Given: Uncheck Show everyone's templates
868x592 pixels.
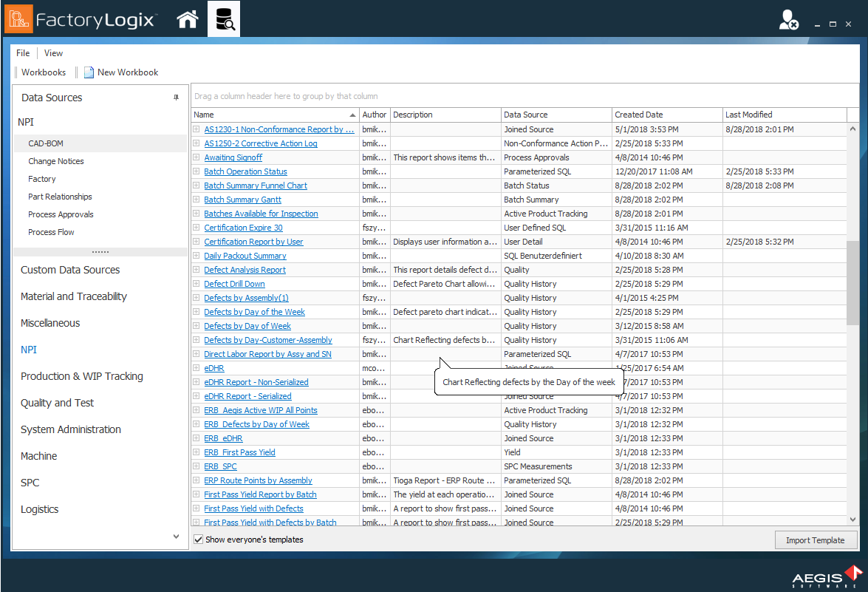Looking at the screenshot, I should 198,540.
